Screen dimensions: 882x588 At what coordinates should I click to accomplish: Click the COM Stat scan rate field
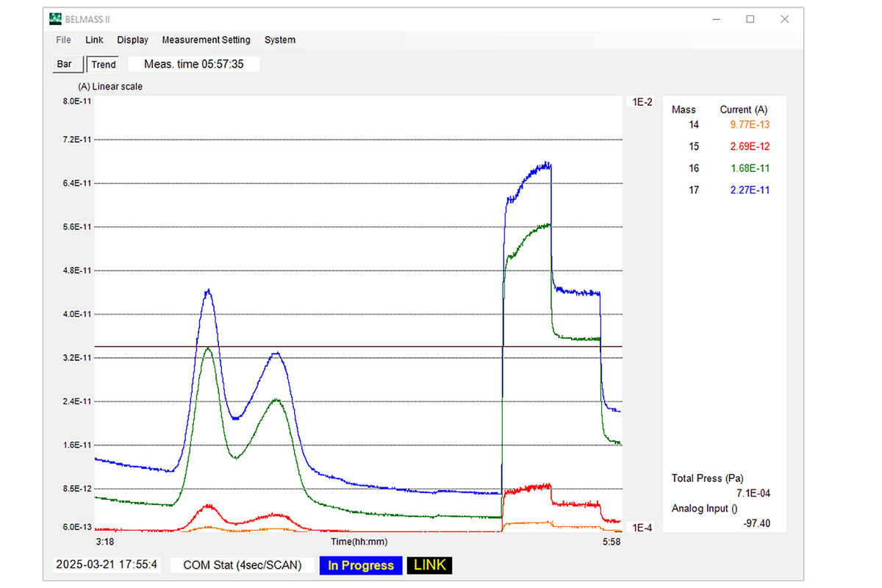(243, 565)
